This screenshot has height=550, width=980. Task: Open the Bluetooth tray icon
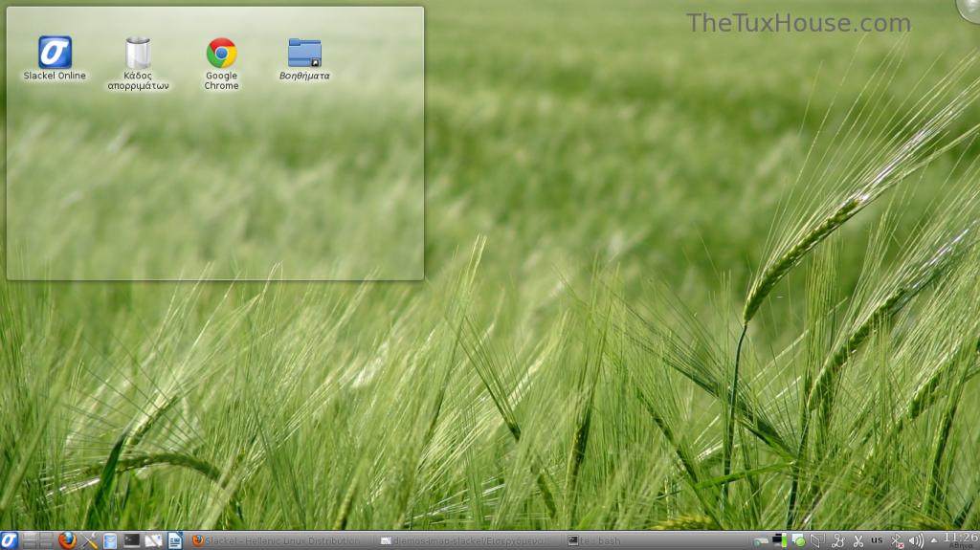point(897,541)
